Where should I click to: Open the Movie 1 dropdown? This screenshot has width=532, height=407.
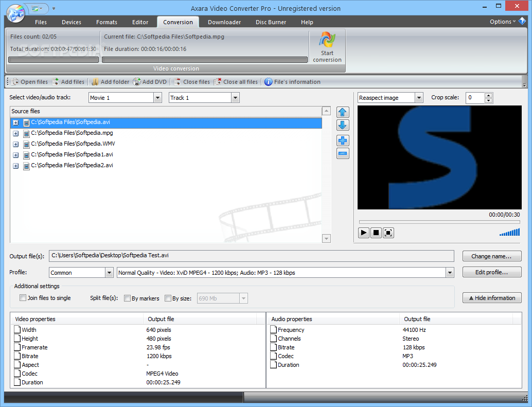tap(157, 98)
